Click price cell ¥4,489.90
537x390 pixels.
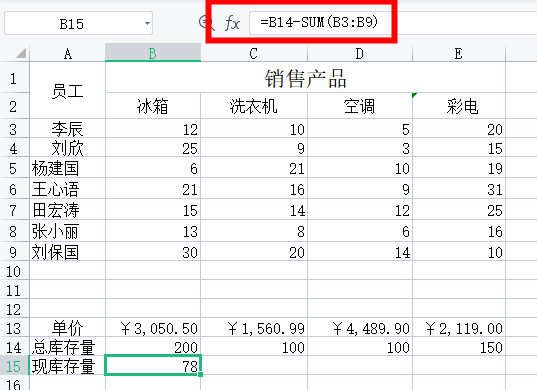[360, 328]
